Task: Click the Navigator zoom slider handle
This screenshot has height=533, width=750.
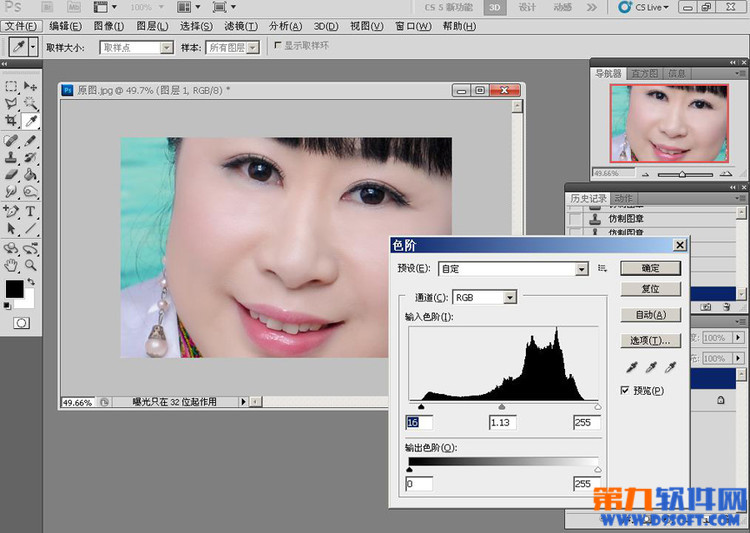Action: 683,174
